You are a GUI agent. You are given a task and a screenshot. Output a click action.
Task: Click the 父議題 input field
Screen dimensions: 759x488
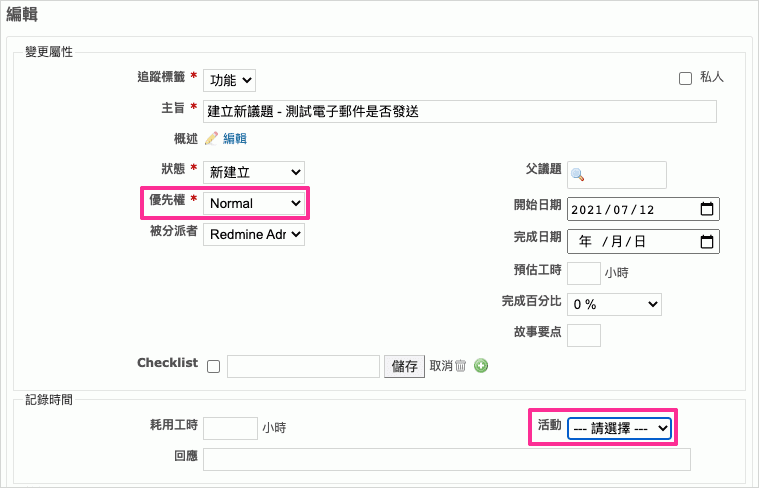point(617,175)
